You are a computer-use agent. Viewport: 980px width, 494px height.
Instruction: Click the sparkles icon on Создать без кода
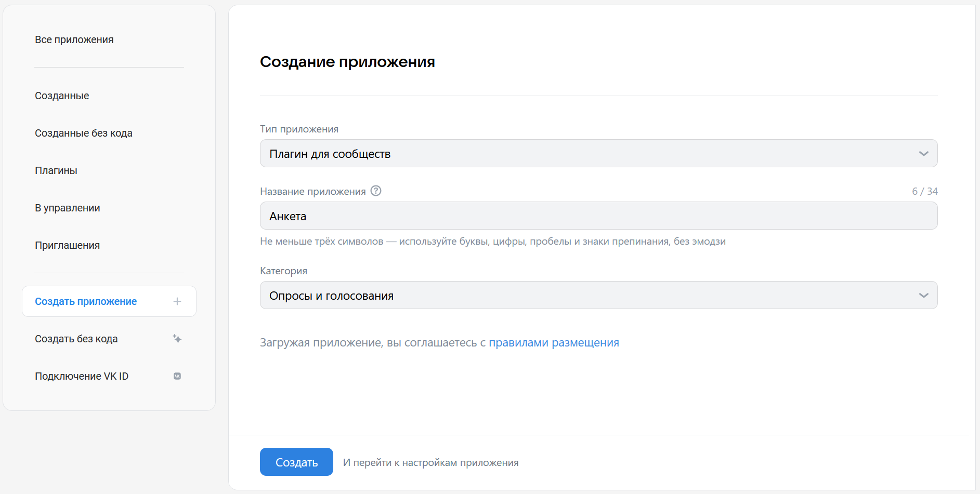click(177, 339)
